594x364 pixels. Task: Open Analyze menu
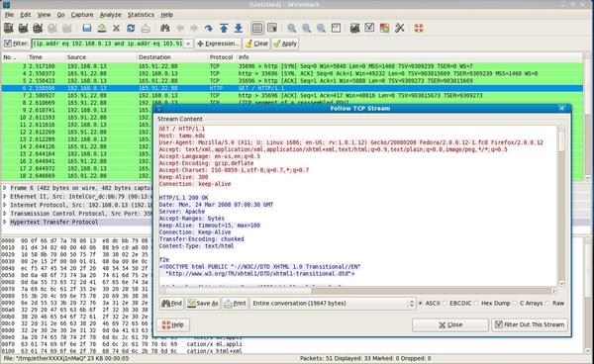coord(110,15)
